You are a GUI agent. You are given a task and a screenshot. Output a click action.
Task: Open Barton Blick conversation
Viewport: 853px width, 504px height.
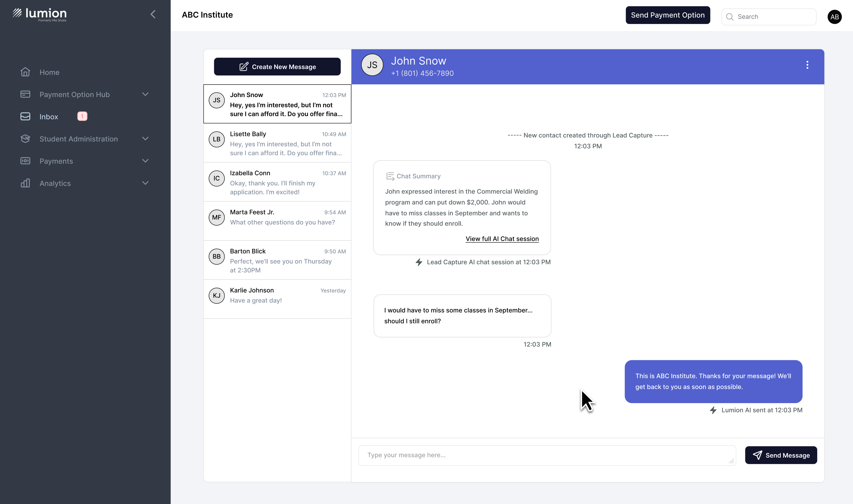(277, 260)
